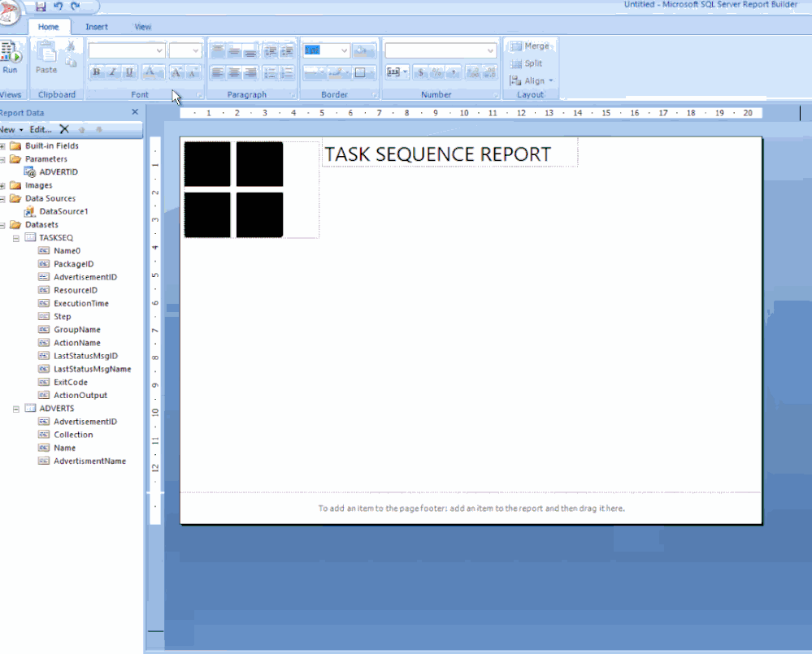Image resolution: width=812 pixels, height=654 pixels.
Task: Toggle left text alignment
Action: pos(218,72)
